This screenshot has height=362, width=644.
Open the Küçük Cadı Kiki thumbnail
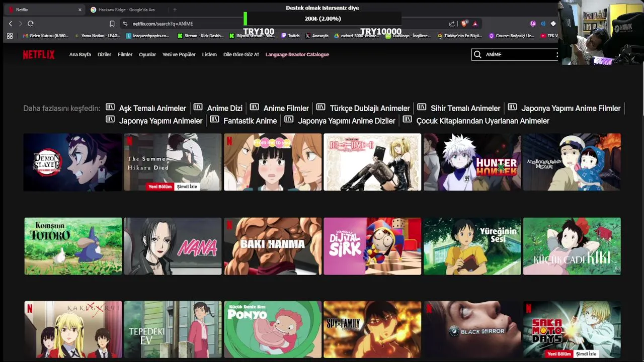(x=572, y=246)
